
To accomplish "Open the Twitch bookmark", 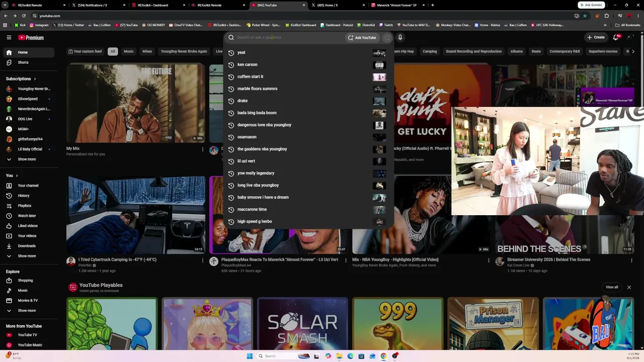I will pyautogui.click(x=386, y=25).
